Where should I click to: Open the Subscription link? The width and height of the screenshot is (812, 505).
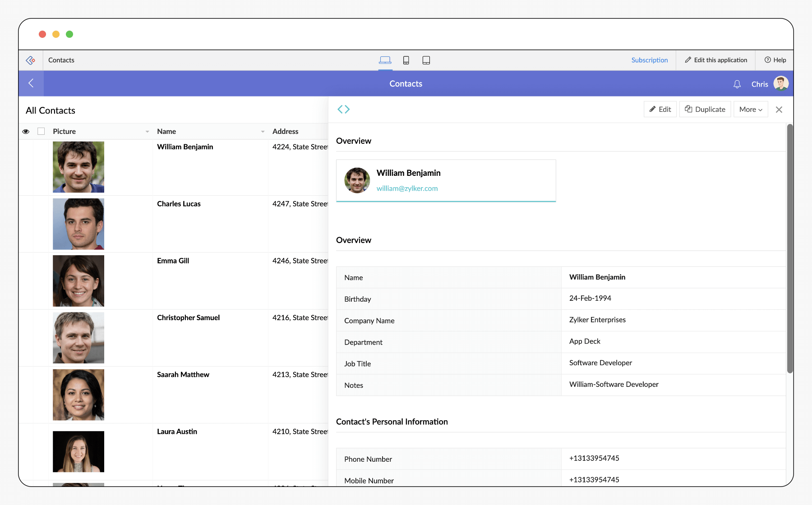coord(649,60)
